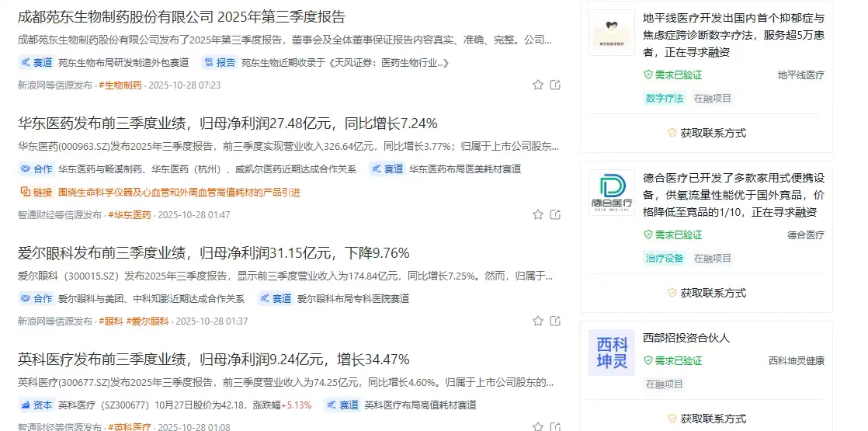
Task: Open 西科坤灵 logo thumbnail
Action: (x=611, y=353)
